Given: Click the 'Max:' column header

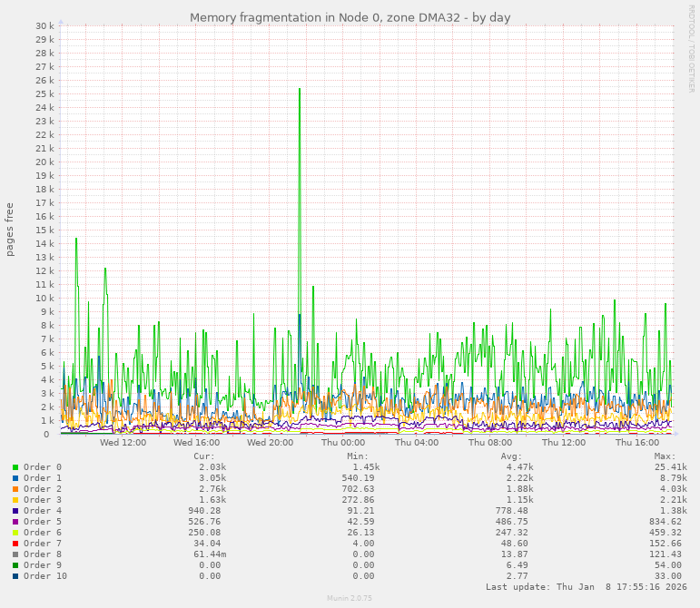Looking at the screenshot, I should point(665,456).
